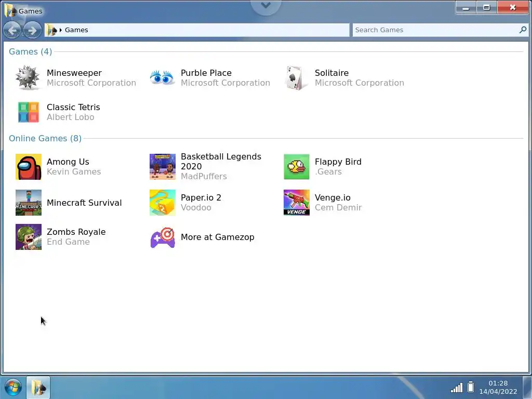532x399 pixels.
Task: Expand the top pull-down chevron
Action: click(266, 5)
